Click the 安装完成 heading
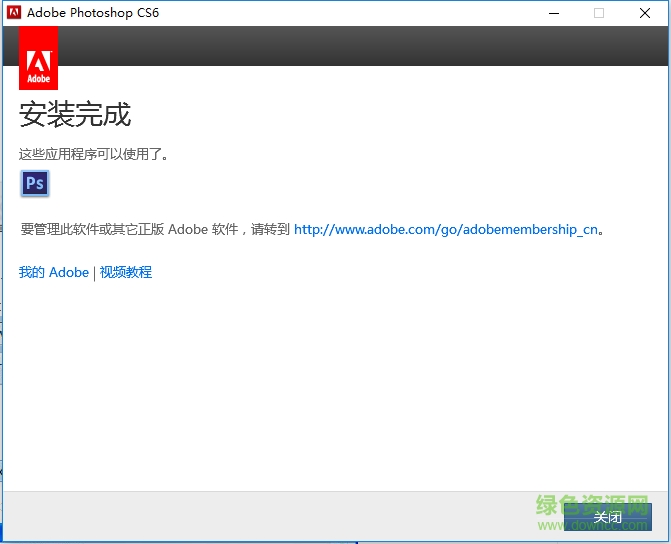Image resolution: width=671 pixels, height=544 pixels. (75, 114)
